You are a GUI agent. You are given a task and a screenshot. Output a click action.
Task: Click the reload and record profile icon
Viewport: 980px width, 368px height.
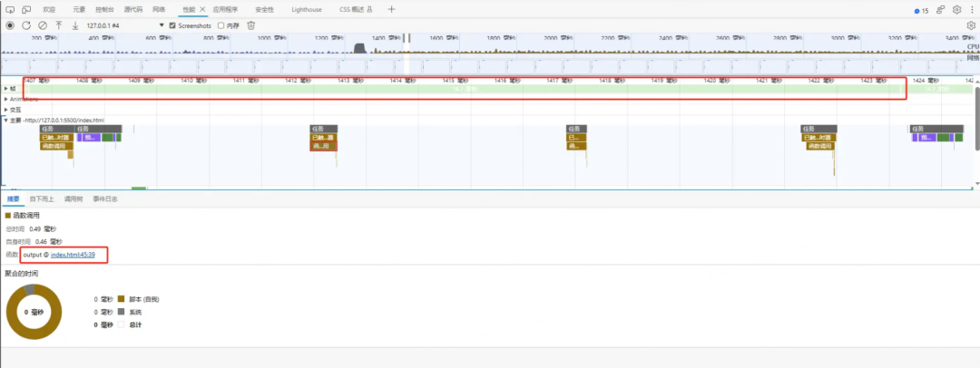coord(26,25)
